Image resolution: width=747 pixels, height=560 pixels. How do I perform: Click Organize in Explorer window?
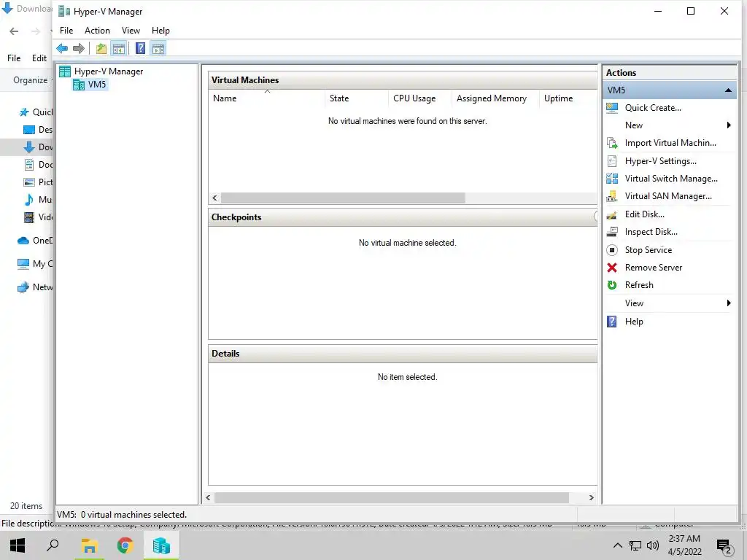pos(30,80)
